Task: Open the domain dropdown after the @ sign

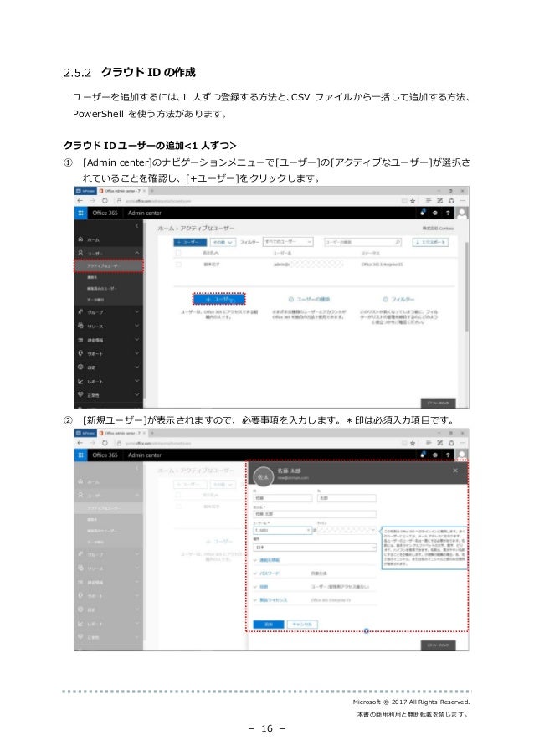Action: click(347, 530)
